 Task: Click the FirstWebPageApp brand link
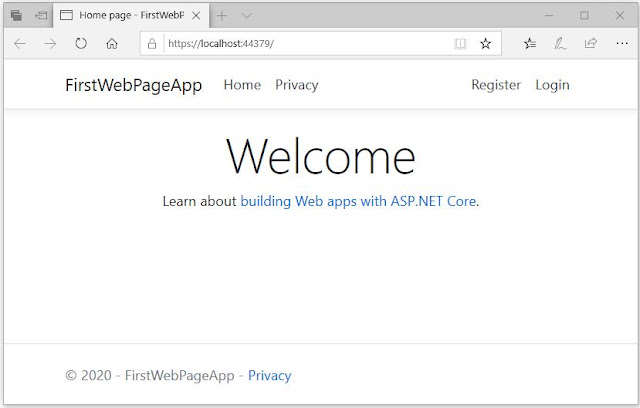click(x=133, y=85)
